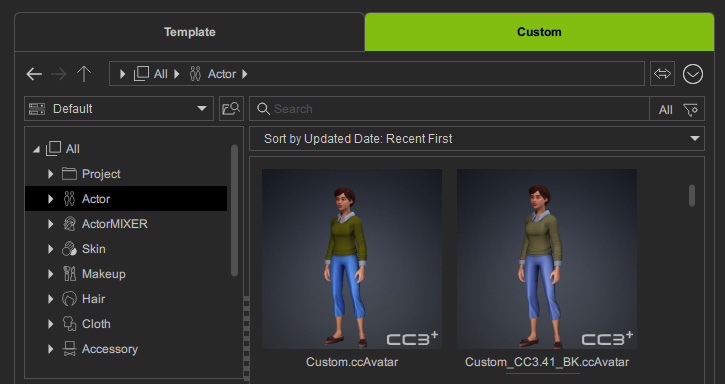This screenshot has width=725, height=384.
Task: Click the filter funnel icon in search bar
Action: tap(691, 110)
